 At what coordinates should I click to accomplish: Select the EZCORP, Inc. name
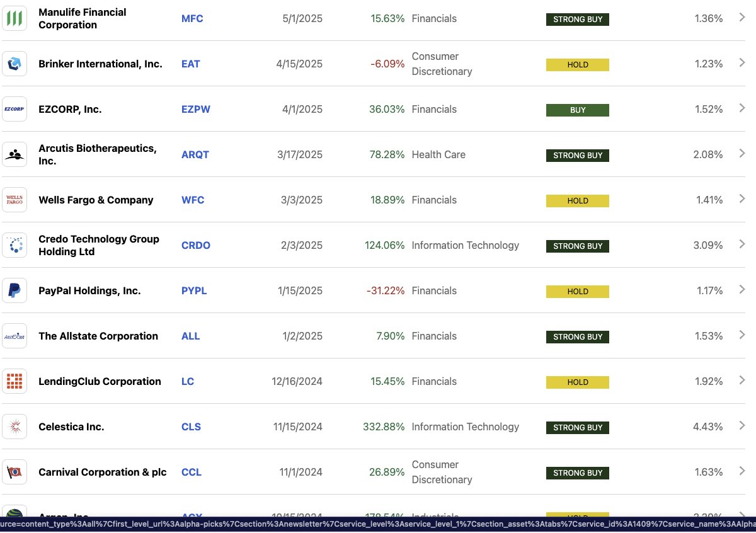[70, 110]
